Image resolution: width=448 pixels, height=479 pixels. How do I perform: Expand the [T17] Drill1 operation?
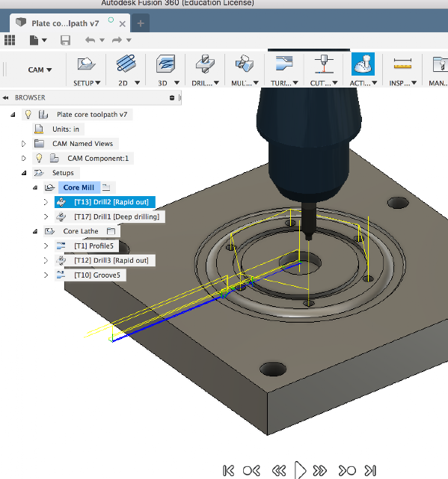[x=46, y=216]
